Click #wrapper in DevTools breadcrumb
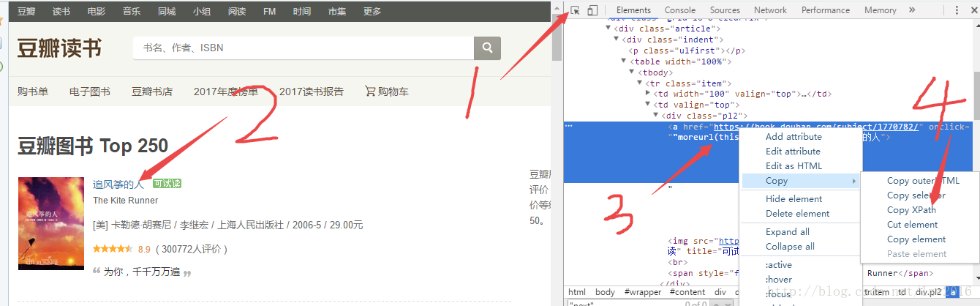 click(x=644, y=292)
